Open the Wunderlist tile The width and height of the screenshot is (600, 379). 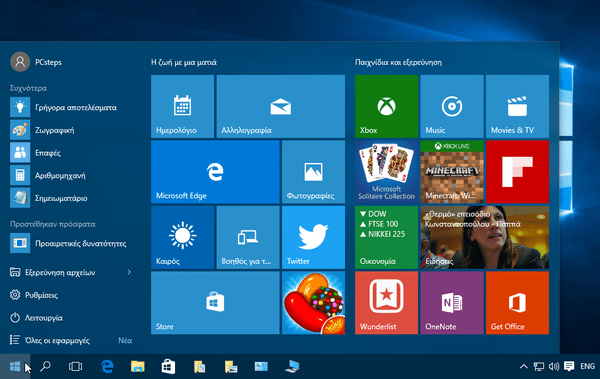pyautogui.click(x=386, y=303)
